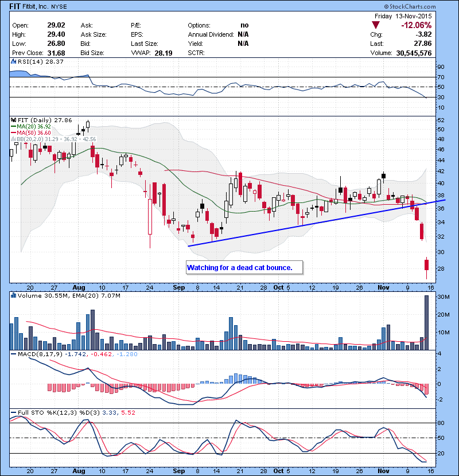
Task: Click the stochastic %D value 5.52
Action: tap(128, 412)
